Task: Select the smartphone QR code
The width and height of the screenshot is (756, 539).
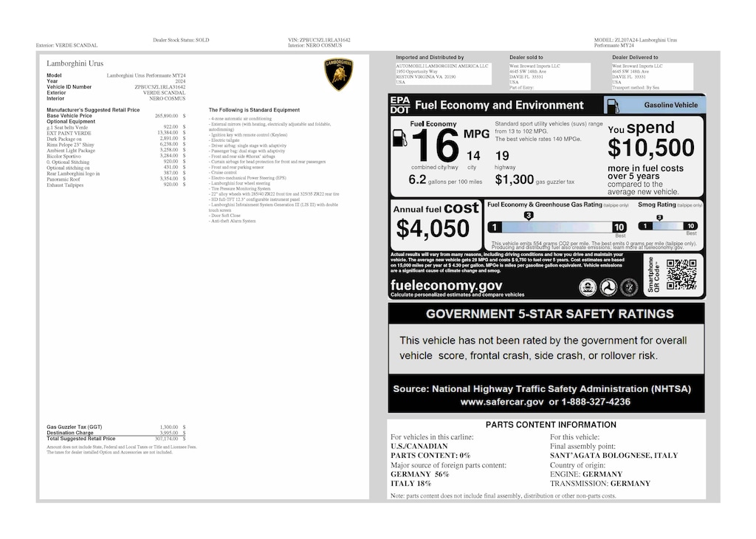Action: point(681,275)
